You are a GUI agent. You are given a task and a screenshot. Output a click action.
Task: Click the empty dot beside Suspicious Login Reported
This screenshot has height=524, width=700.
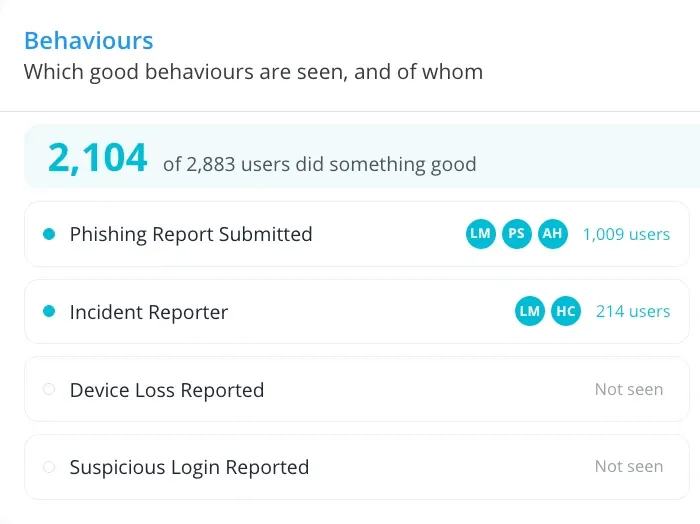coord(49,467)
